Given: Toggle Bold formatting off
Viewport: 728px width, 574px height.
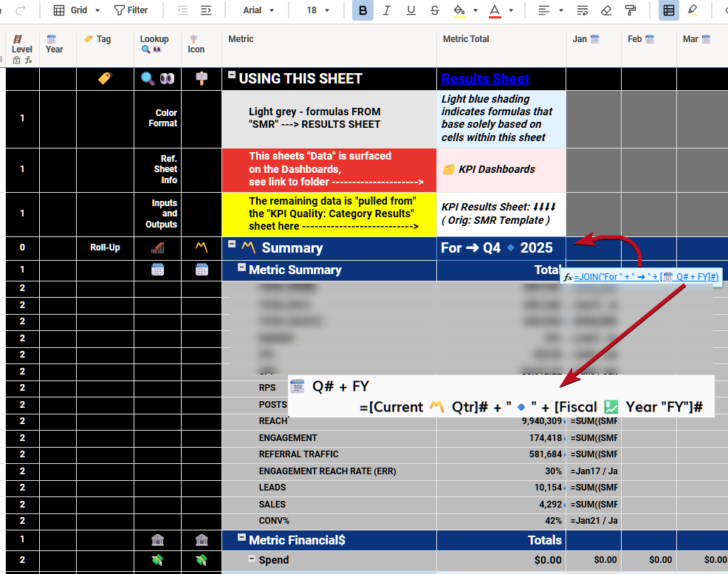Looking at the screenshot, I should pyautogui.click(x=363, y=10).
